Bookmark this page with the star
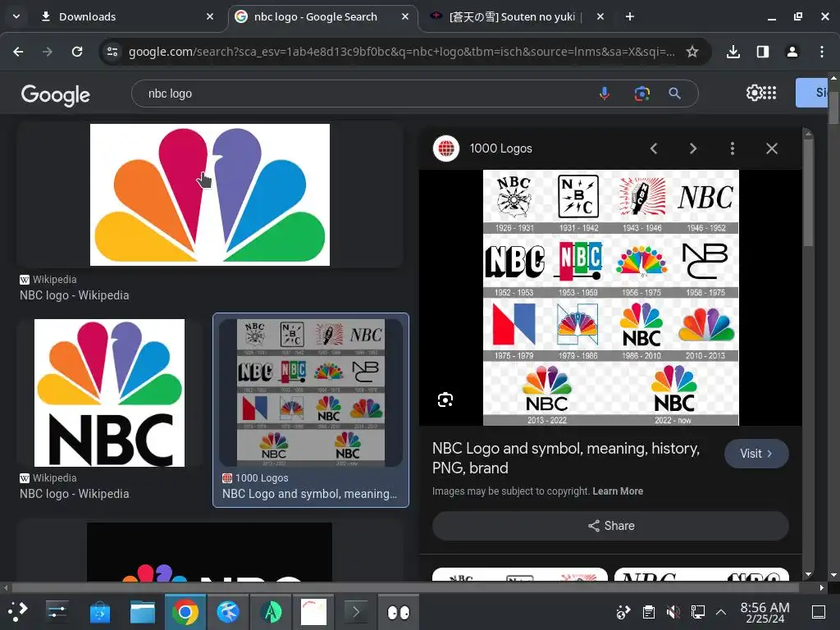The image size is (840, 630). pos(692,52)
